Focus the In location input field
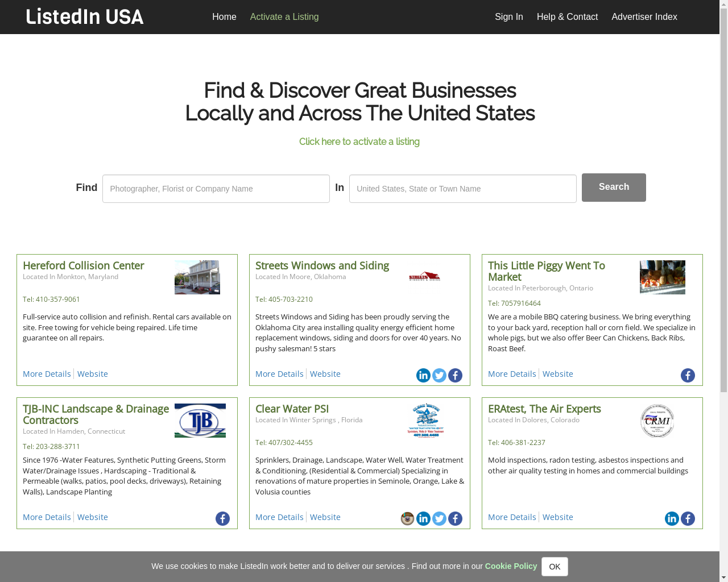The height and width of the screenshot is (582, 728). (463, 189)
